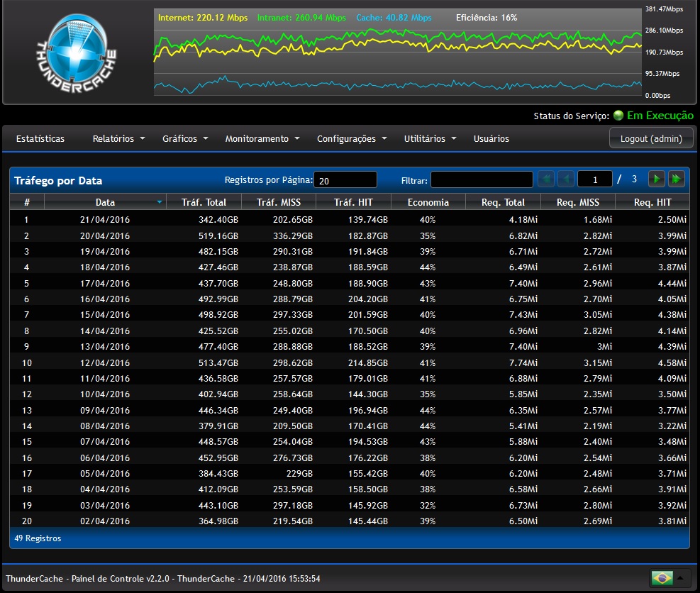
Task: Go to the next page of records
Action: pyautogui.click(x=657, y=179)
